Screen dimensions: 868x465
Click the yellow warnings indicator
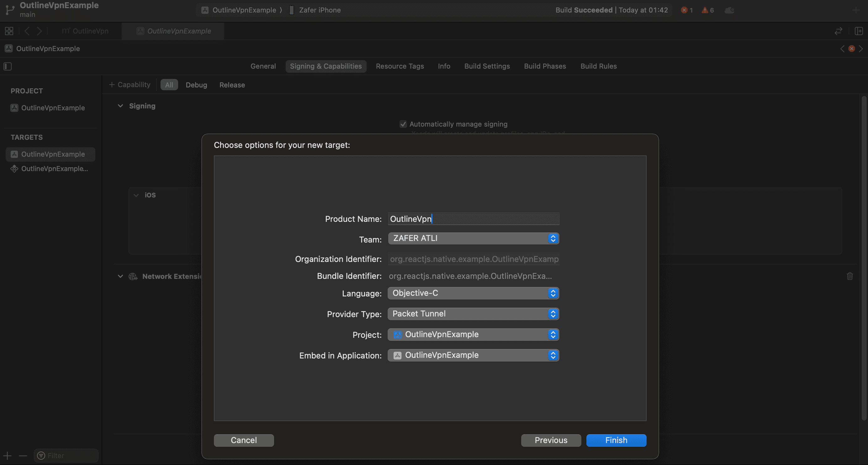(708, 10)
